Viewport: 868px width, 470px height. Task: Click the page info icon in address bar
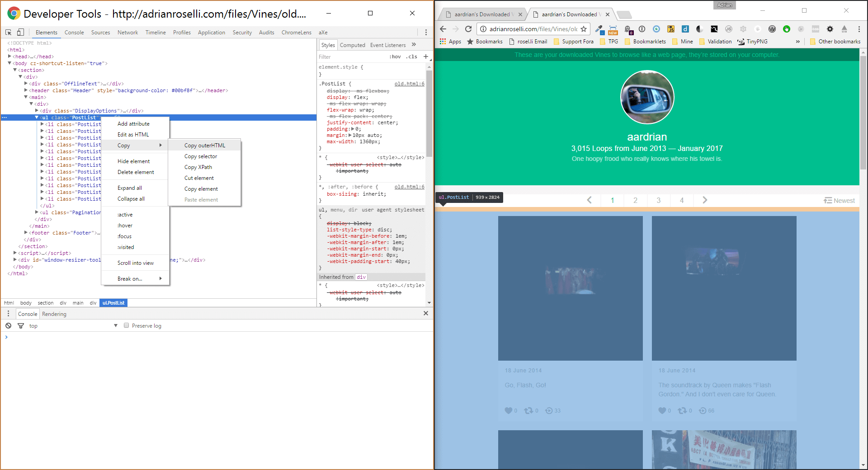(x=483, y=29)
